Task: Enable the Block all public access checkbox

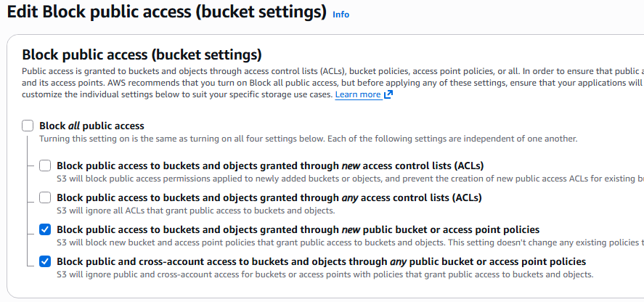Action: 28,126
